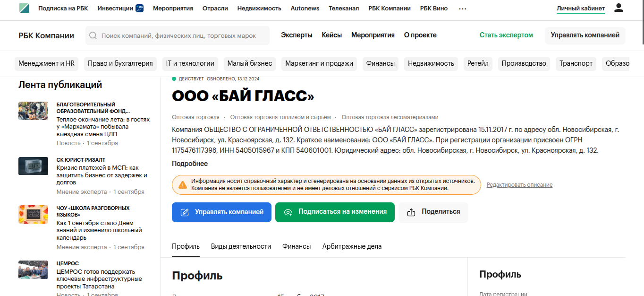Viewport: 644px width, 296px height.
Task: Open Эксперты page
Action: (x=297, y=35)
